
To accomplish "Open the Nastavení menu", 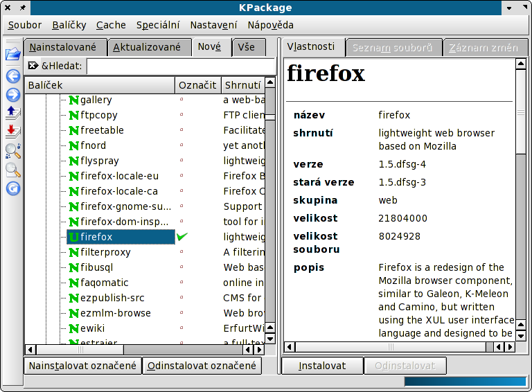I will tap(213, 25).
